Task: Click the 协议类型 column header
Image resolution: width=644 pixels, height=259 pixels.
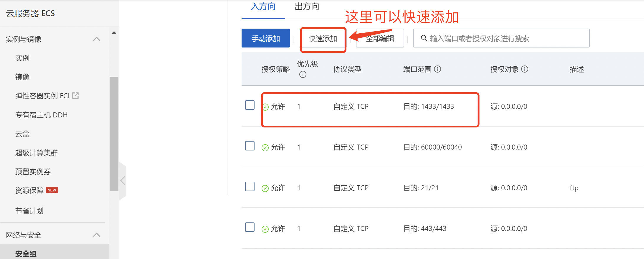Action: [x=348, y=69]
